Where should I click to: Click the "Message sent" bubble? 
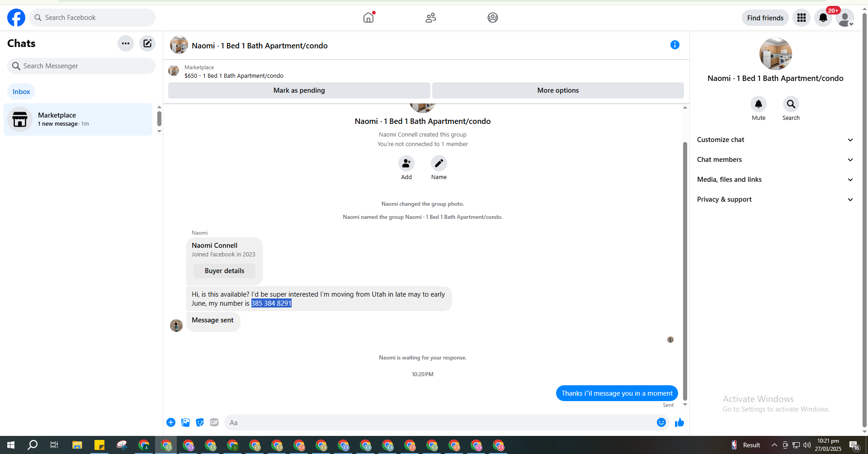point(213,321)
